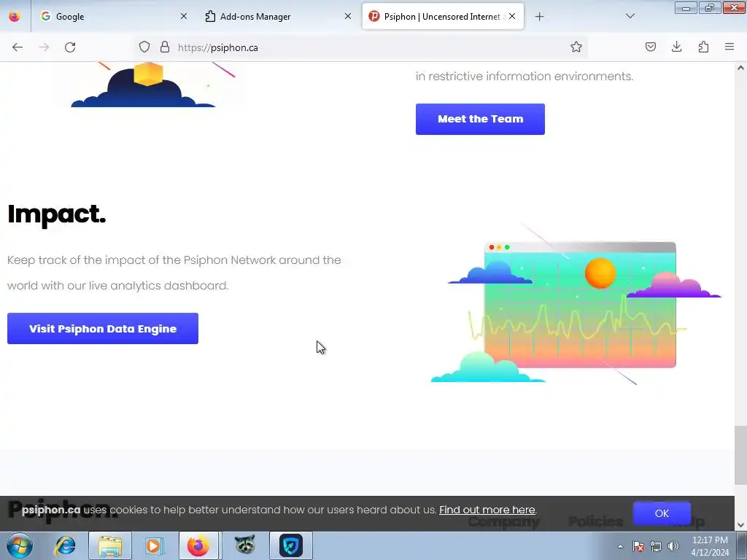Expand the list all tabs chevron
Viewport: 747px width, 560px height.
[630, 17]
